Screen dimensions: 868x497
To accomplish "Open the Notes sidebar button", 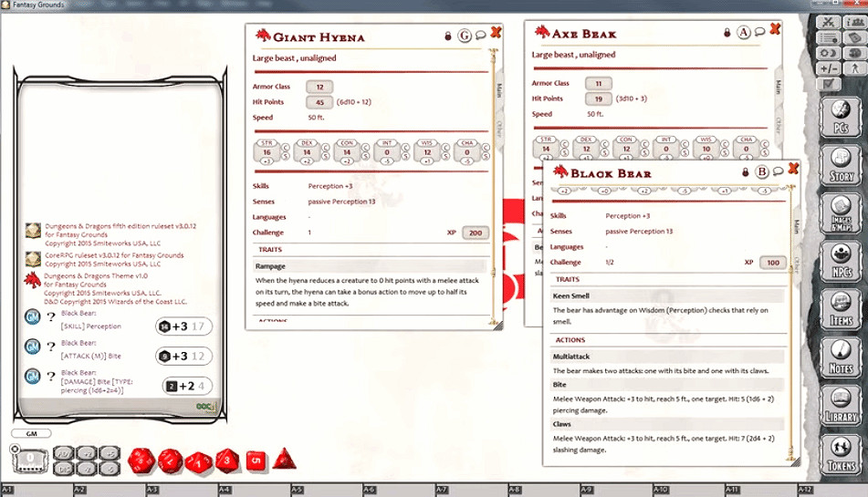I will (841, 357).
